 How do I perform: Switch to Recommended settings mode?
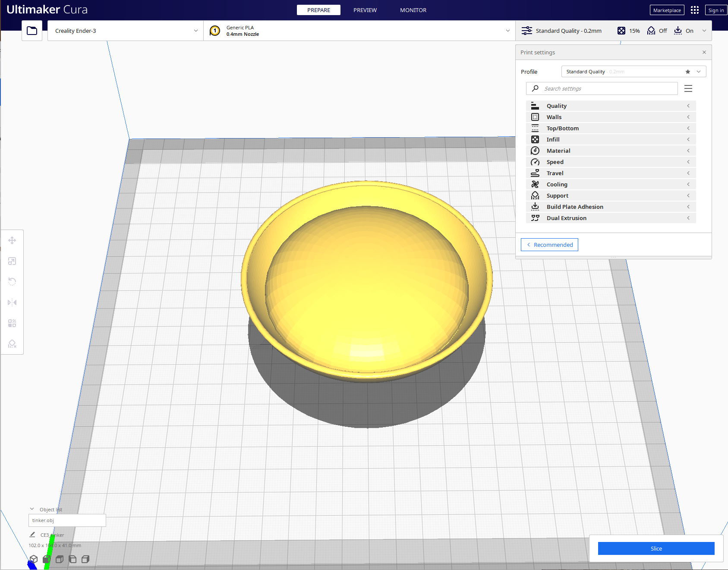pyautogui.click(x=549, y=245)
